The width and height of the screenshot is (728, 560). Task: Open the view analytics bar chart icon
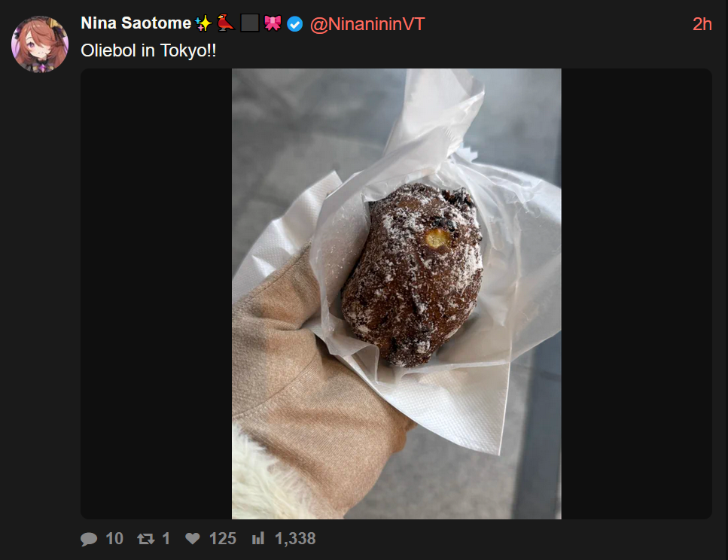point(258,539)
